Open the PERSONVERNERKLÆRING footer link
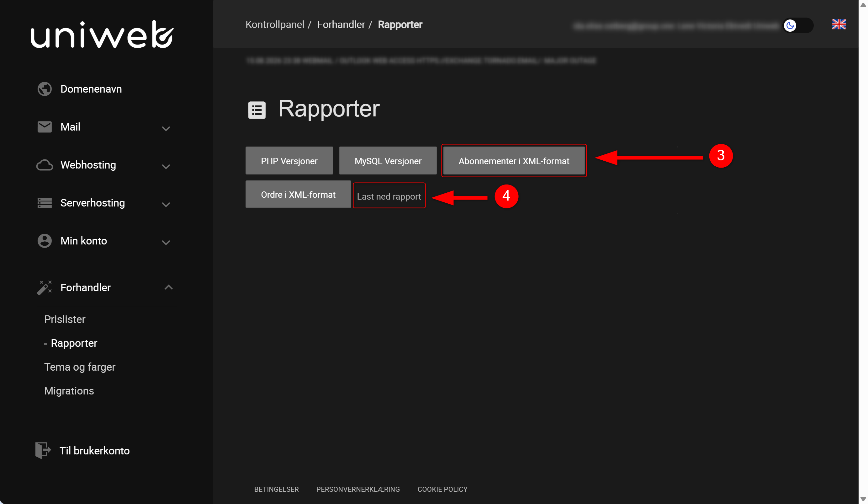Image resolution: width=868 pixels, height=504 pixels. click(358, 489)
